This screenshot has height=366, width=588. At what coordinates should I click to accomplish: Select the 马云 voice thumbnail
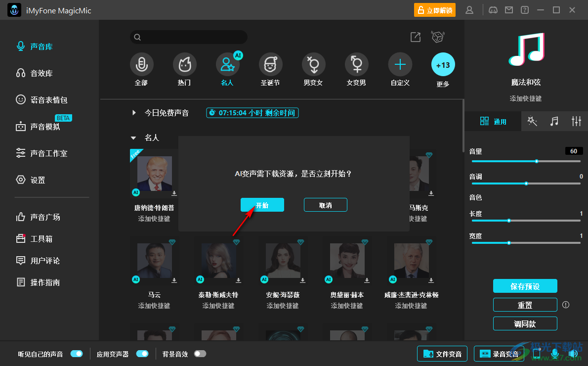pos(155,261)
